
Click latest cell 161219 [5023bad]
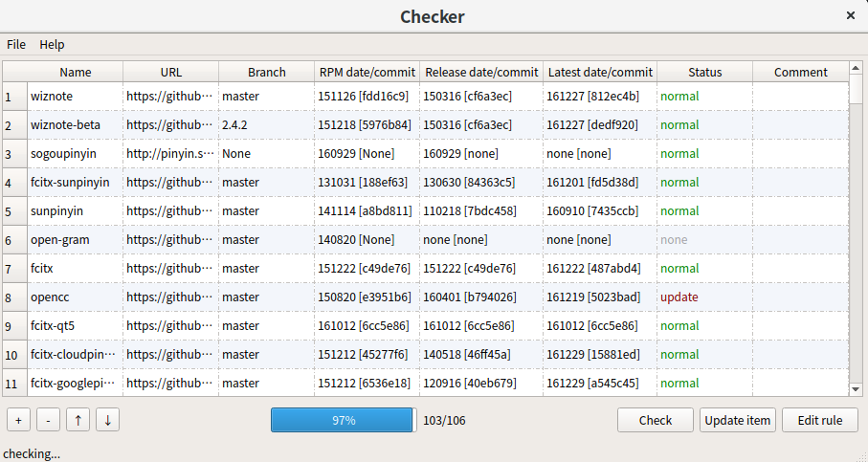600,297
